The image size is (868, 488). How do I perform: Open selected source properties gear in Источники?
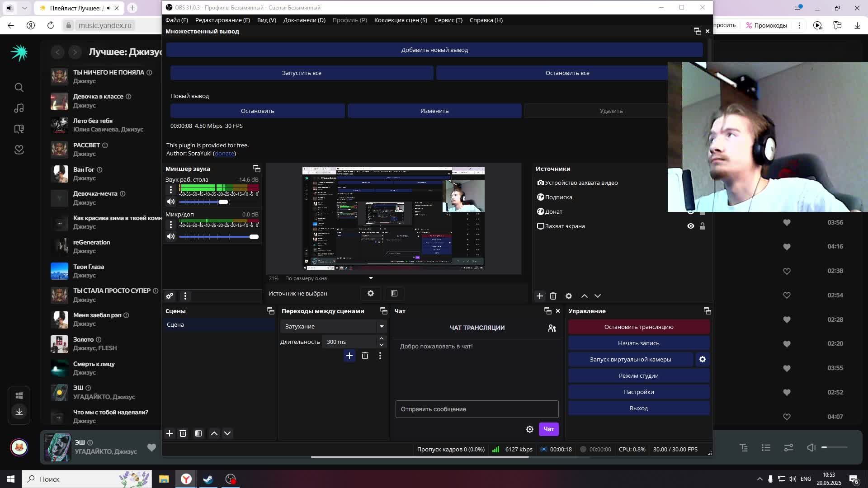[569, 296]
